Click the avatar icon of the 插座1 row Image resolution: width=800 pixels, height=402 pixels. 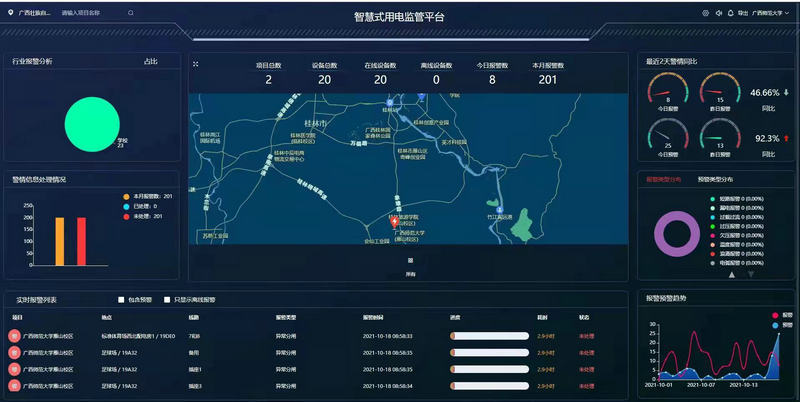(14, 369)
